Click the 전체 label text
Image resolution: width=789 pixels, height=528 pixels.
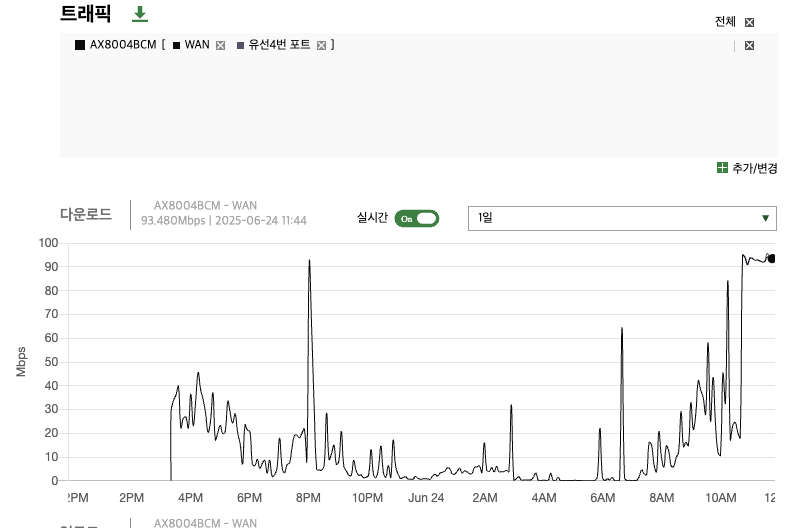725,22
